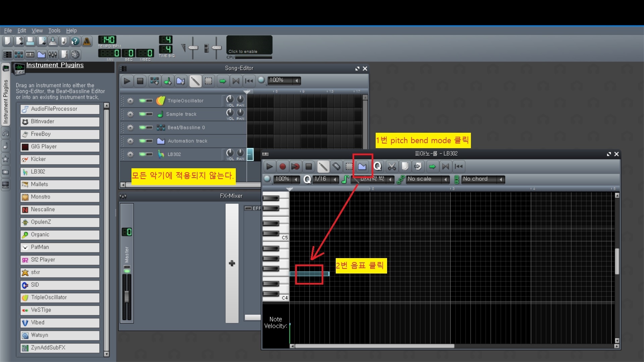This screenshot has height=362, width=644.
Task: Open the controller rack icon
Action: 75,54
